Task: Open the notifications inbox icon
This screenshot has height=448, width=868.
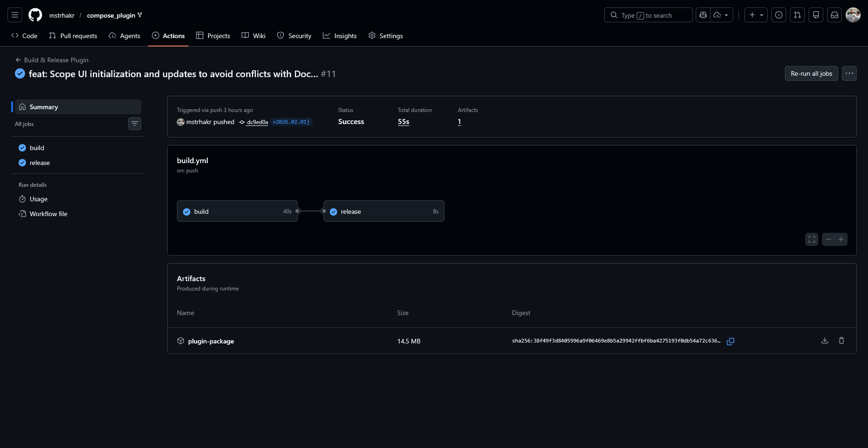Action: tap(835, 15)
